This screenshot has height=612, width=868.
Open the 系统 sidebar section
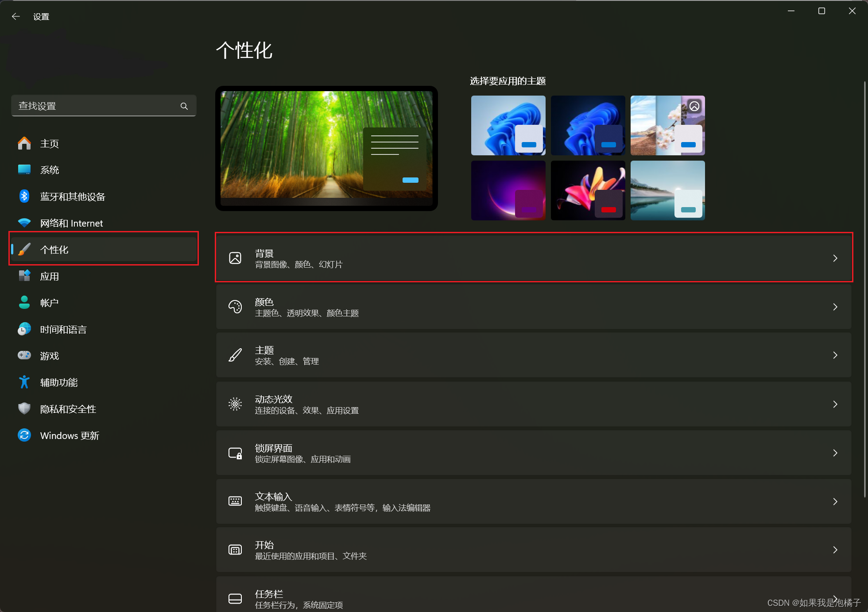pyautogui.click(x=50, y=170)
